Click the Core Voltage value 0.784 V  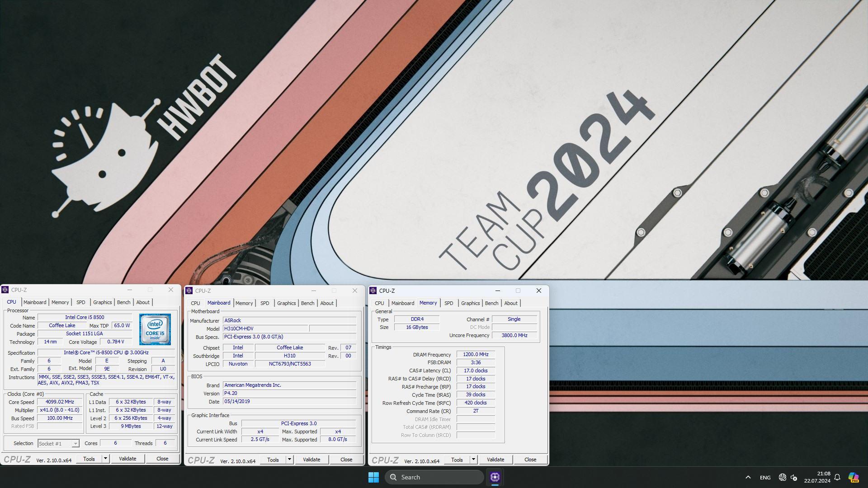click(x=116, y=342)
